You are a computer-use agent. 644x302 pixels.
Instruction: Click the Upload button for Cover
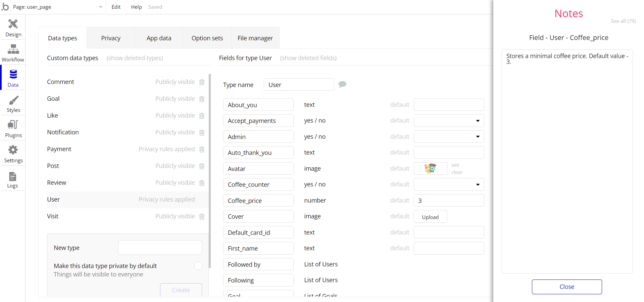[x=430, y=217]
